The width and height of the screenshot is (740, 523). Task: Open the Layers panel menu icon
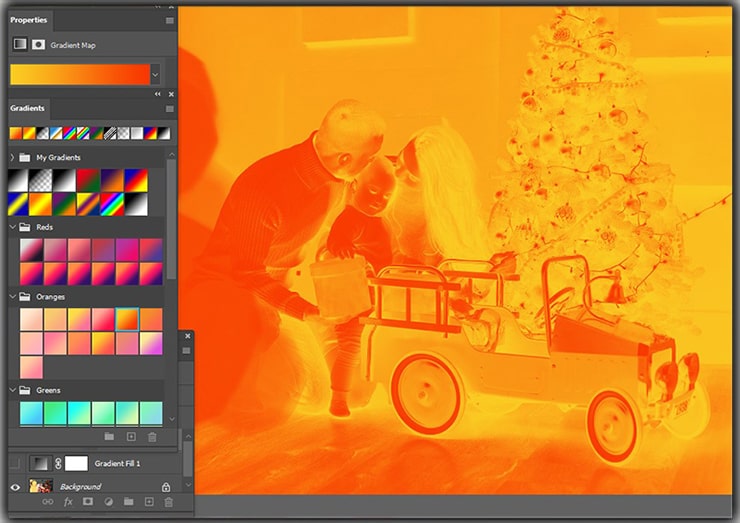tap(186, 350)
